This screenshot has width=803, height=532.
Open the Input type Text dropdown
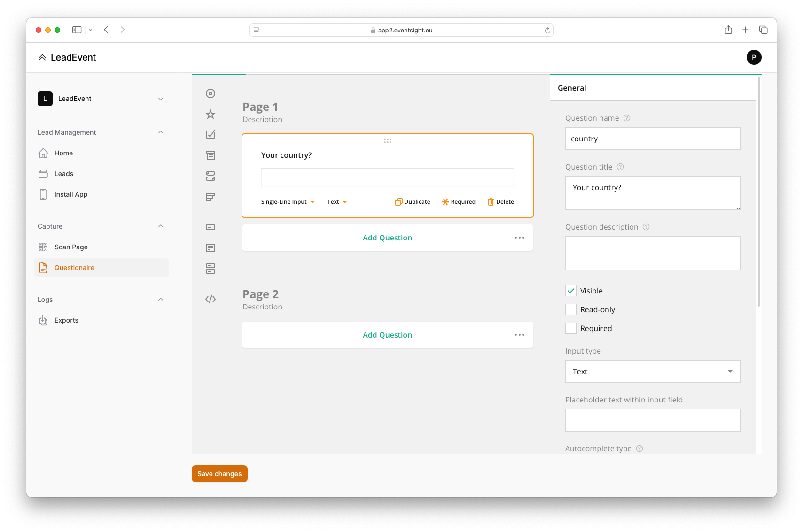click(652, 371)
